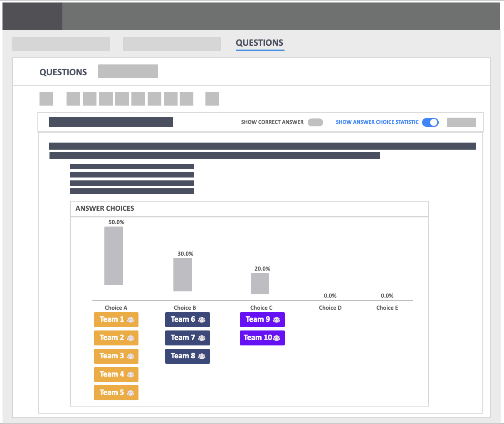504x424 pixels.
Task: Select the Team 7 button
Action: tap(188, 338)
